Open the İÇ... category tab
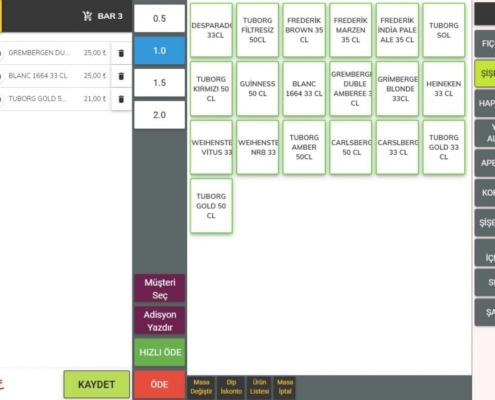The height and width of the screenshot is (400, 495). [x=485, y=253]
